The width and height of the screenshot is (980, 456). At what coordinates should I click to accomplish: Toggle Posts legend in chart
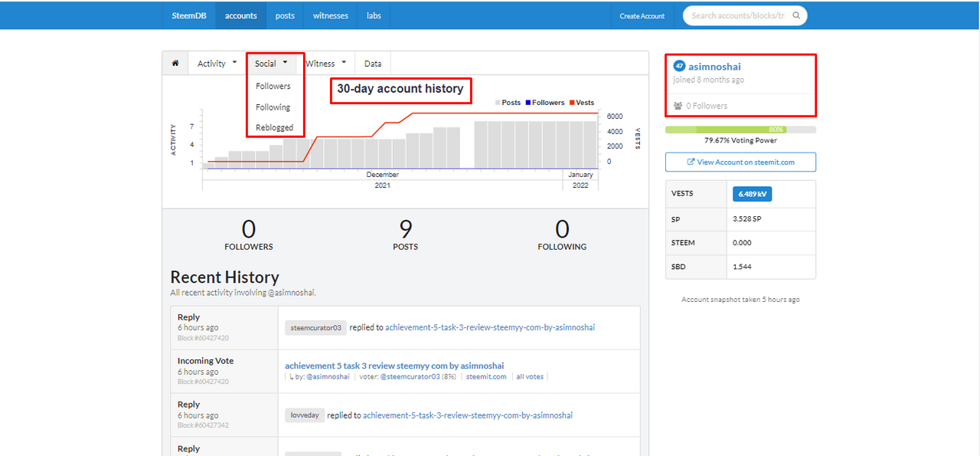tap(507, 103)
